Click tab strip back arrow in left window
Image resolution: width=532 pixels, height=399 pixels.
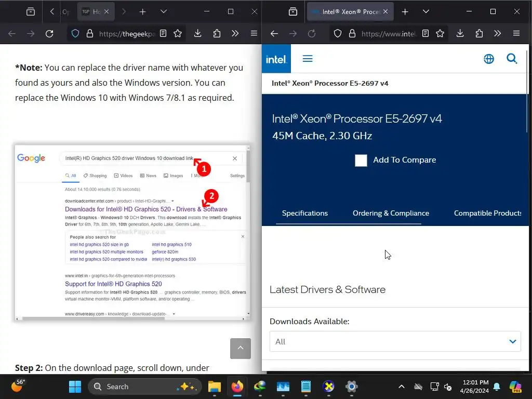point(52,12)
